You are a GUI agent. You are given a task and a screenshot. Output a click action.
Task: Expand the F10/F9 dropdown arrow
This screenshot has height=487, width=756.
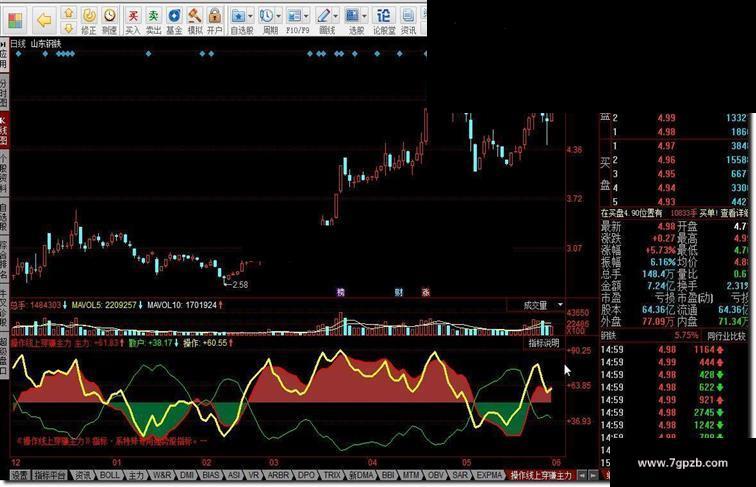pos(306,16)
